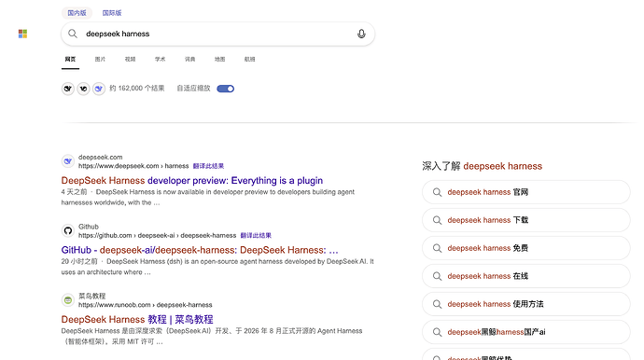This screenshot has height=360, width=644.
Task: Switch to the 国际版 tab
Action: [112, 13]
